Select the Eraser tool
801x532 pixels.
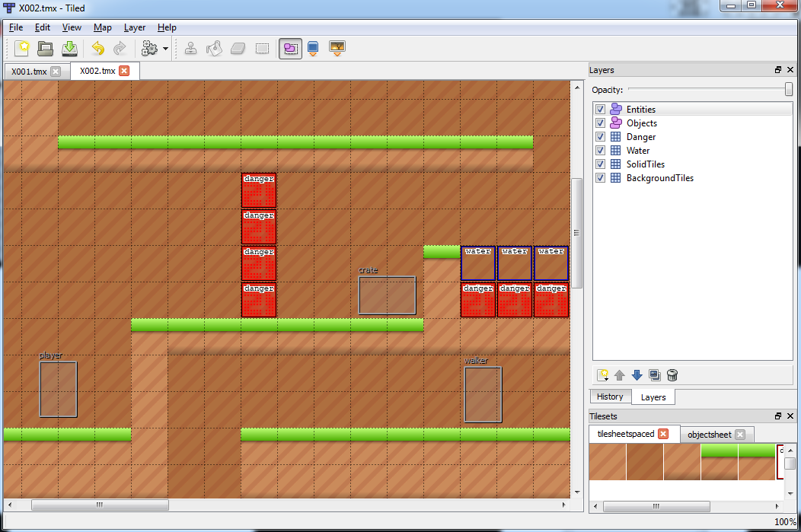(238, 49)
